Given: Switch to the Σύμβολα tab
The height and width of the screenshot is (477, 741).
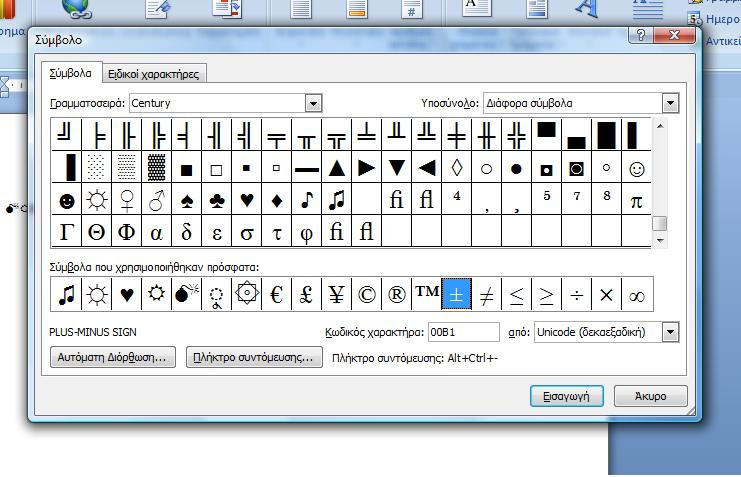Looking at the screenshot, I should click(71, 73).
